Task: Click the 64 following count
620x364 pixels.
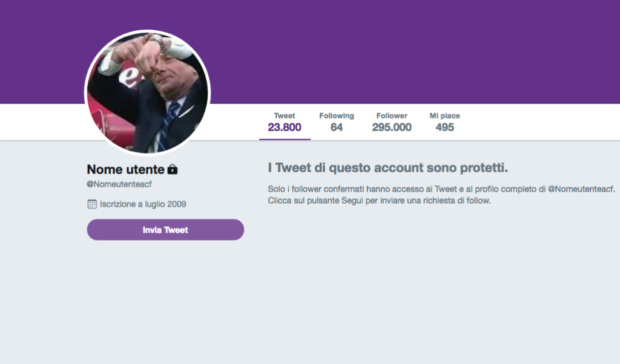Action: point(337,128)
